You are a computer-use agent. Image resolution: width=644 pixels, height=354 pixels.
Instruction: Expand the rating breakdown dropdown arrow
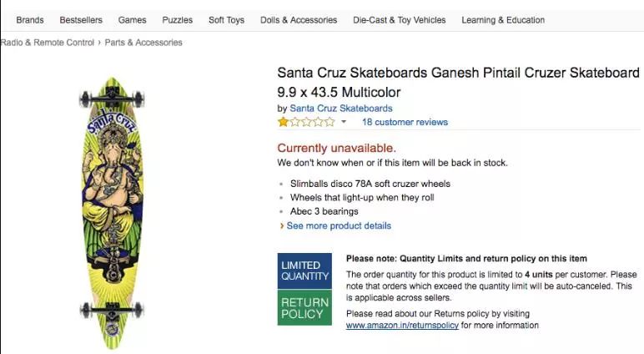(x=344, y=122)
